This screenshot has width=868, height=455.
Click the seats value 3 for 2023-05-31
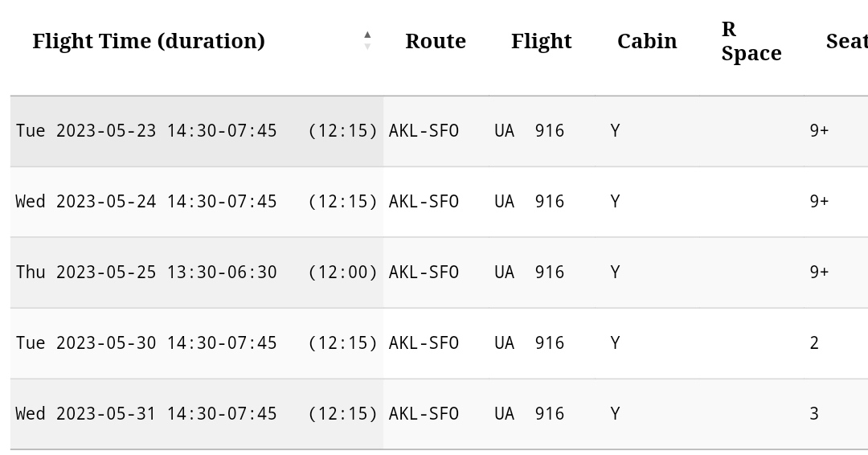(x=814, y=414)
